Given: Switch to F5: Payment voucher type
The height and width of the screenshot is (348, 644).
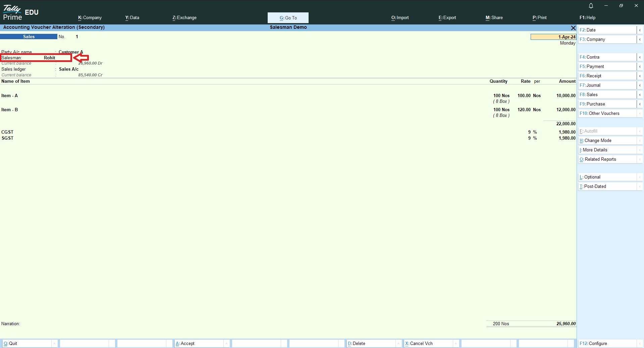Looking at the screenshot, I should point(607,67).
